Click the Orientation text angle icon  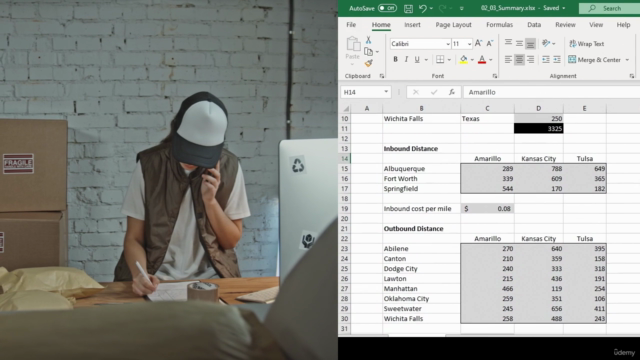point(546,43)
